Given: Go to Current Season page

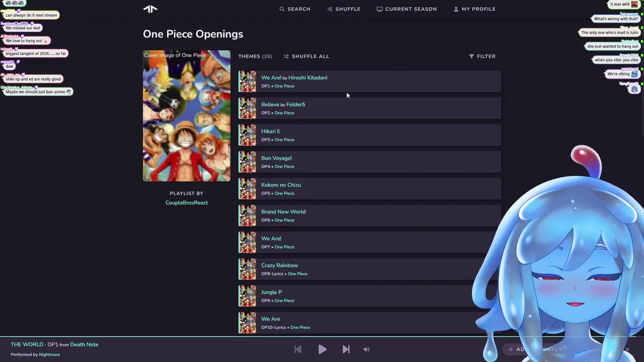Looking at the screenshot, I should click(x=407, y=9).
